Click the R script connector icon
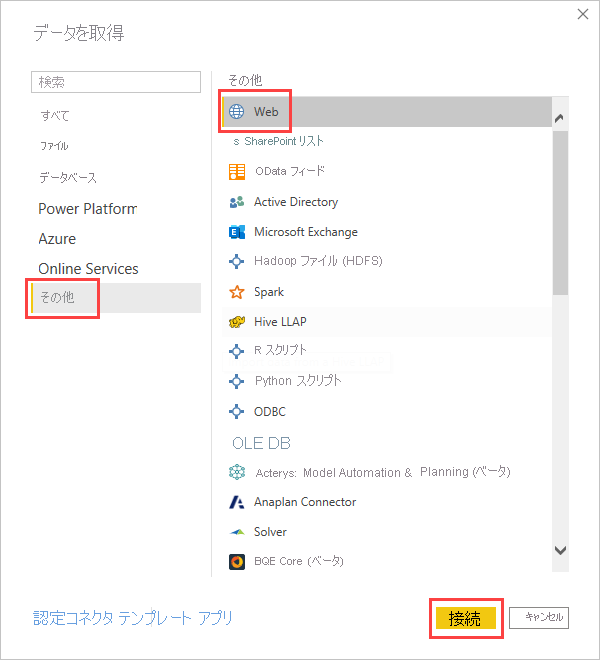Screen dimensions: 600x660 click(236, 351)
